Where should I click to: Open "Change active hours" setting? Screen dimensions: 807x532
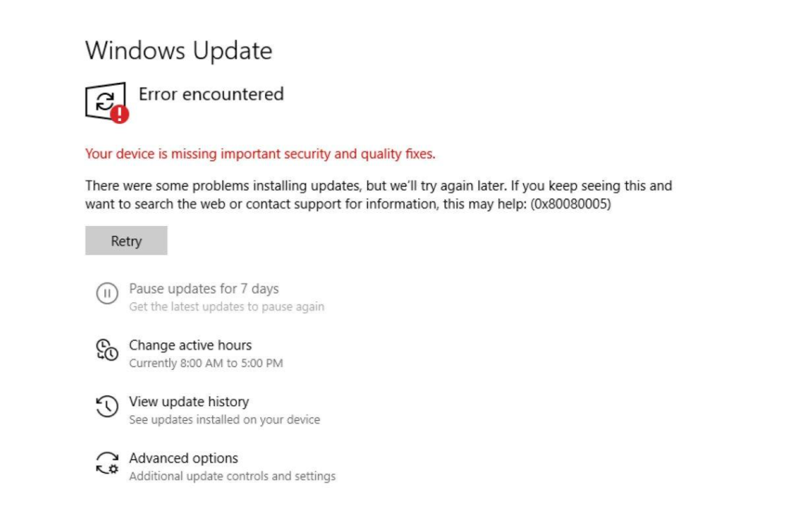click(x=190, y=345)
